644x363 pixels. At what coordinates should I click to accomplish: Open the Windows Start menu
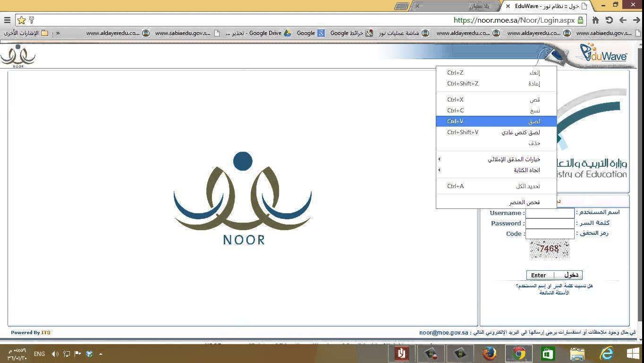click(633, 354)
